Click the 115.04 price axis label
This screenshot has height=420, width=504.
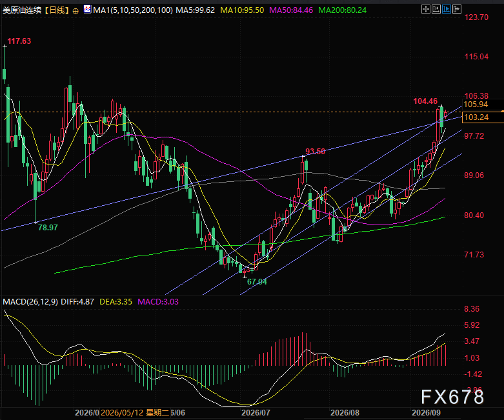point(476,57)
